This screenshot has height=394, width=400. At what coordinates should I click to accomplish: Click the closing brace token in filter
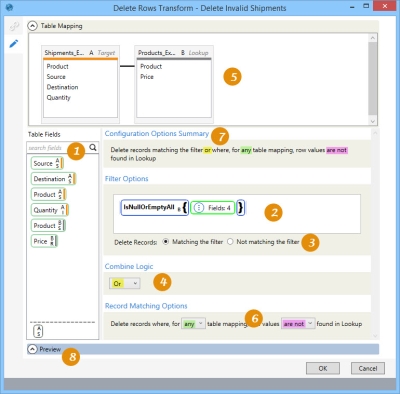tap(241, 208)
